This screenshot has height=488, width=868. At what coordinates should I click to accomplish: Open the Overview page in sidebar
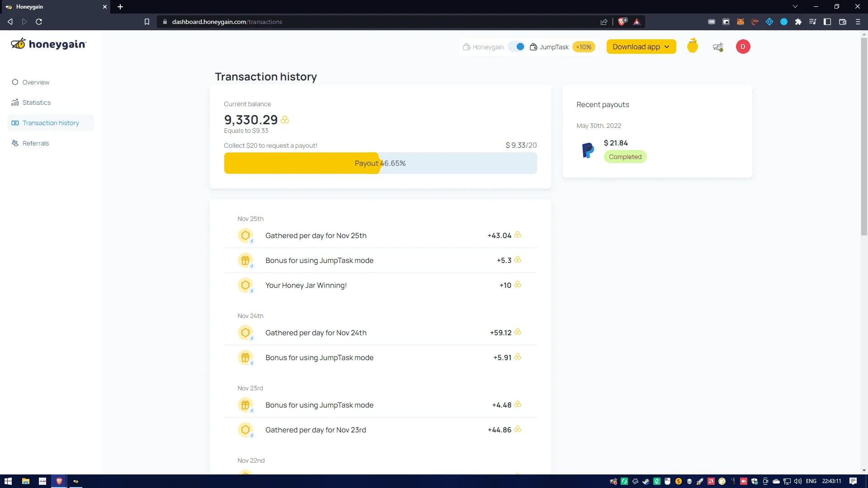coord(36,82)
